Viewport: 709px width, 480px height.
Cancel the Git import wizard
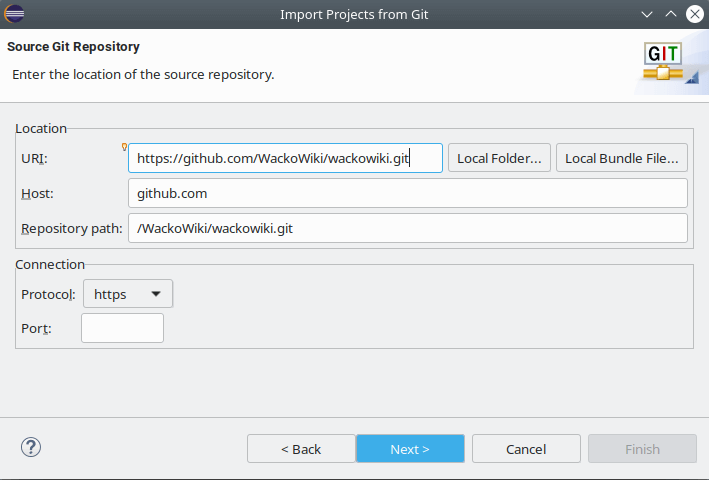pos(526,449)
